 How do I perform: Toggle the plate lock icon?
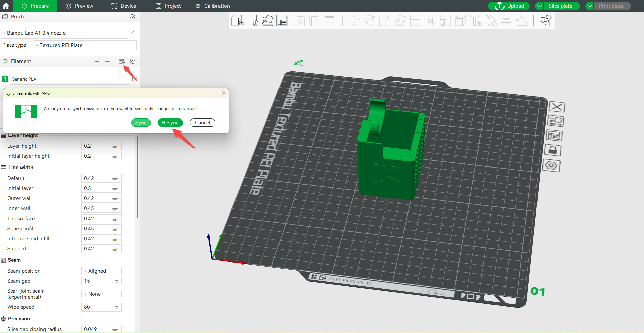click(553, 150)
